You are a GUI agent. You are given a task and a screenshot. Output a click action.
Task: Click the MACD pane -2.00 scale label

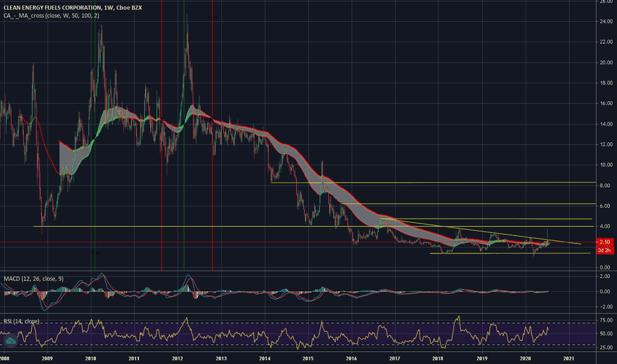(x=604, y=307)
